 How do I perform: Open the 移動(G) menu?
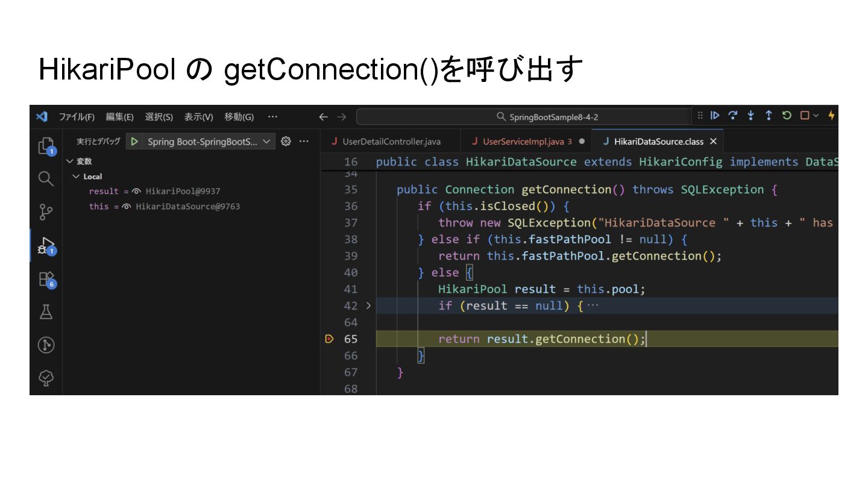pyautogui.click(x=239, y=117)
